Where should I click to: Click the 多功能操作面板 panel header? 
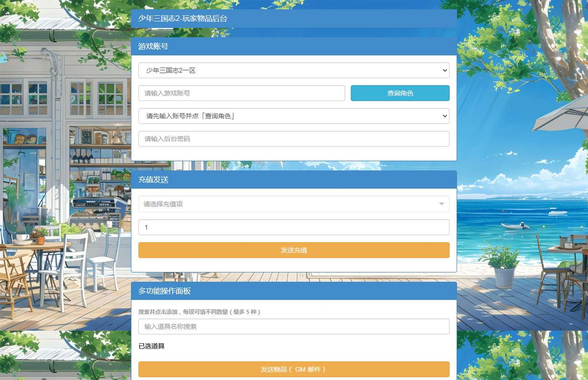(293, 291)
